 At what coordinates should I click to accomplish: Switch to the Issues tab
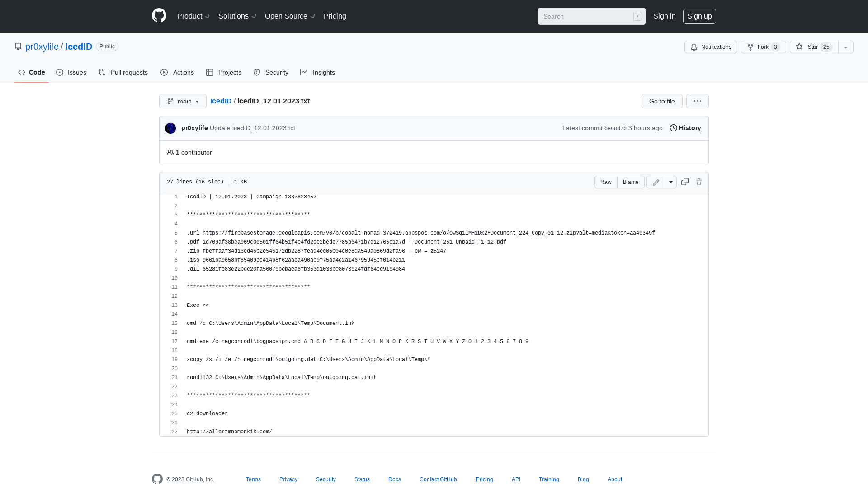(x=71, y=72)
